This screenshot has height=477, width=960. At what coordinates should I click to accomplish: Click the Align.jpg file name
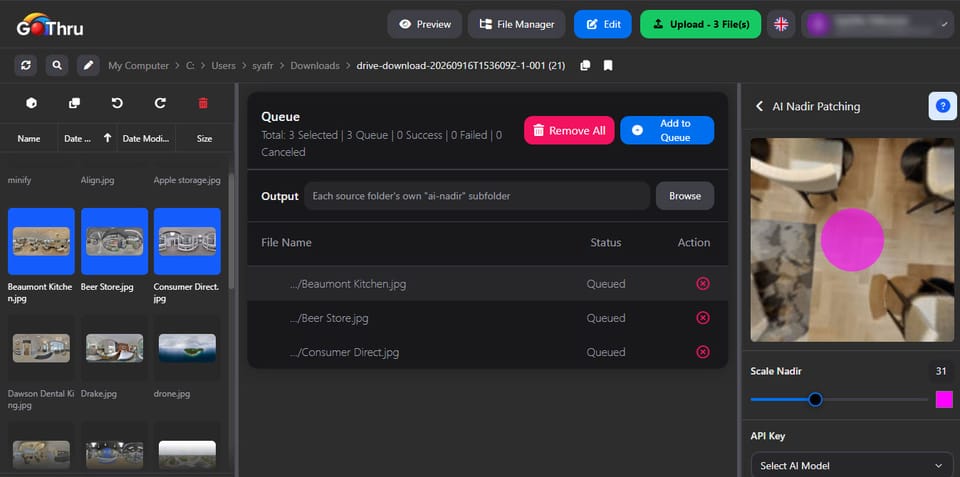[x=97, y=180]
